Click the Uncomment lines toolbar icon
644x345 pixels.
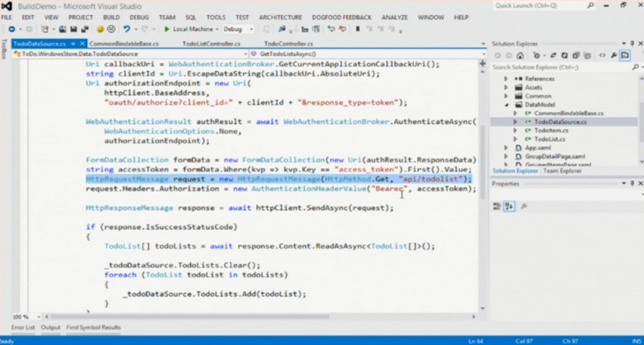pos(342,30)
